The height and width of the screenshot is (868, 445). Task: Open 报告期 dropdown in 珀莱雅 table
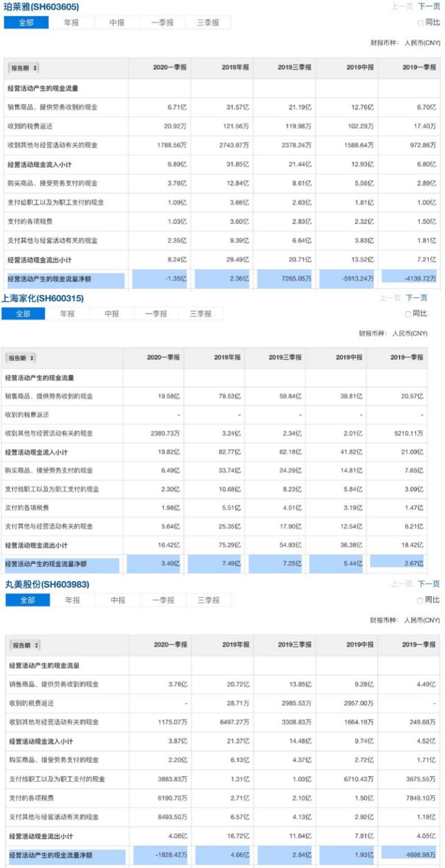click(x=24, y=68)
